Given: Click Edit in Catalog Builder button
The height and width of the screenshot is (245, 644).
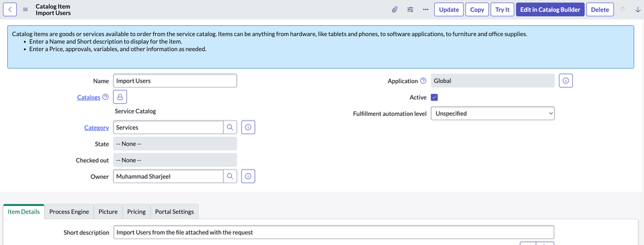Looking at the screenshot, I should tap(550, 10).
